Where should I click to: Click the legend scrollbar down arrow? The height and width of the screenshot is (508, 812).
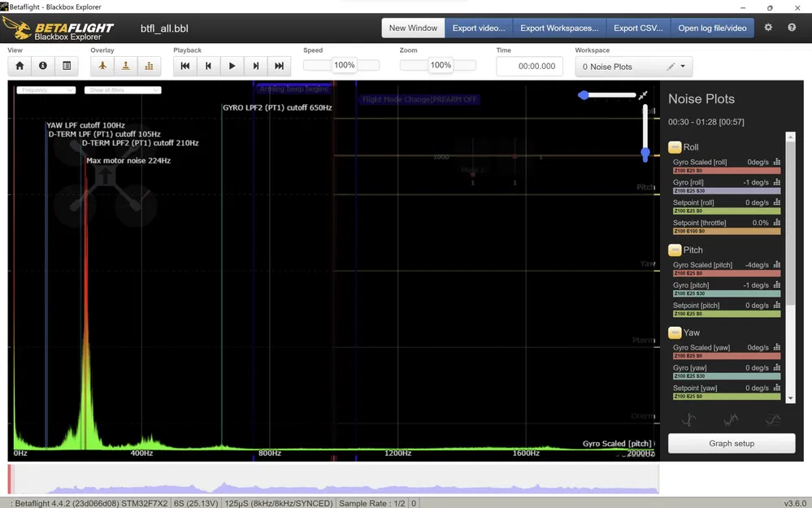[x=790, y=398]
